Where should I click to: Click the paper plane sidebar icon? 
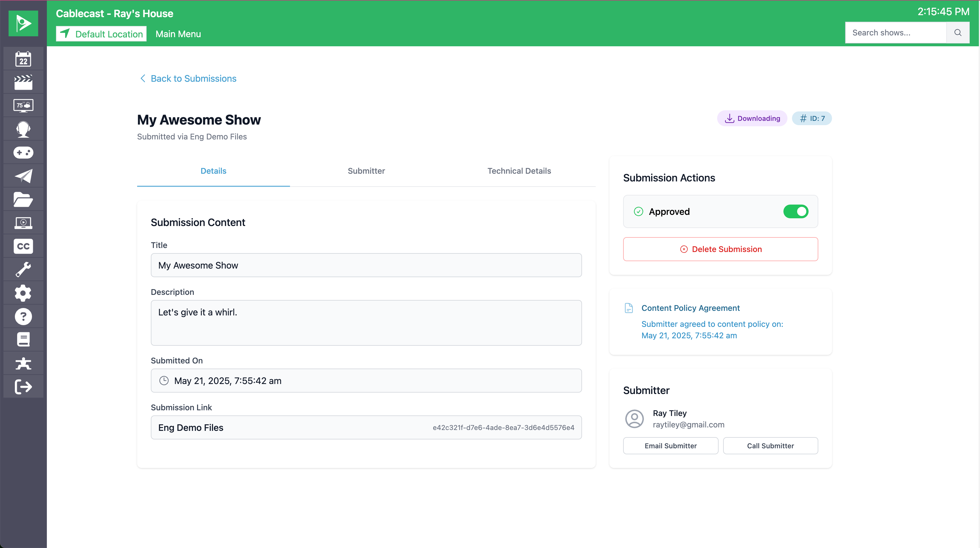pos(23,176)
